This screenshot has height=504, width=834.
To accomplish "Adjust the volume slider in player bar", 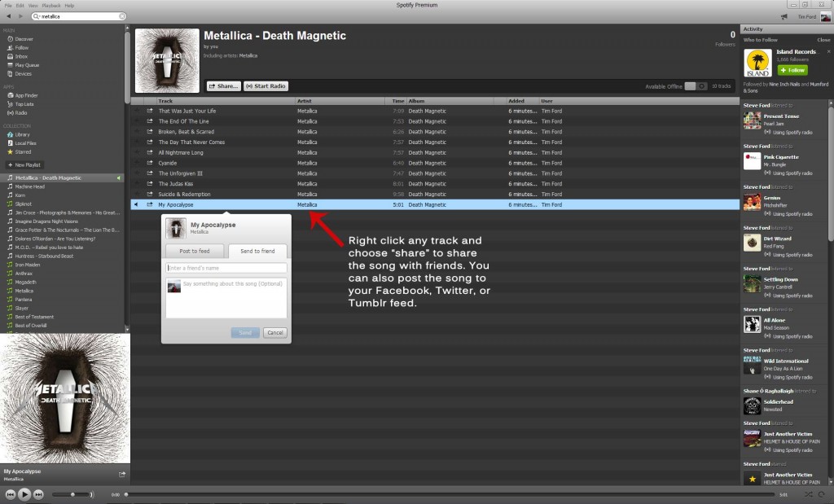I will pos(72,494).
